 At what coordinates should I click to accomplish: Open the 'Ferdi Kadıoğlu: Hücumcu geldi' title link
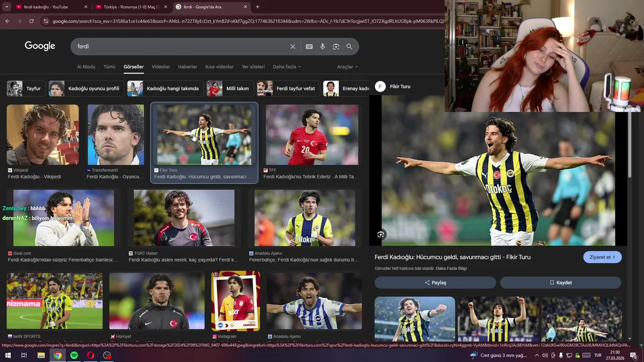(452, 257)
